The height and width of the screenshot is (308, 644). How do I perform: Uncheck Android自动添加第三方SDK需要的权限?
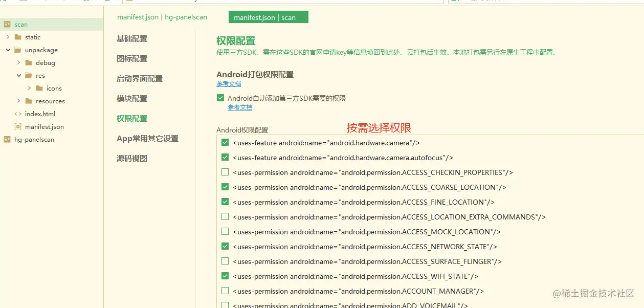click(x=220, y=98)
